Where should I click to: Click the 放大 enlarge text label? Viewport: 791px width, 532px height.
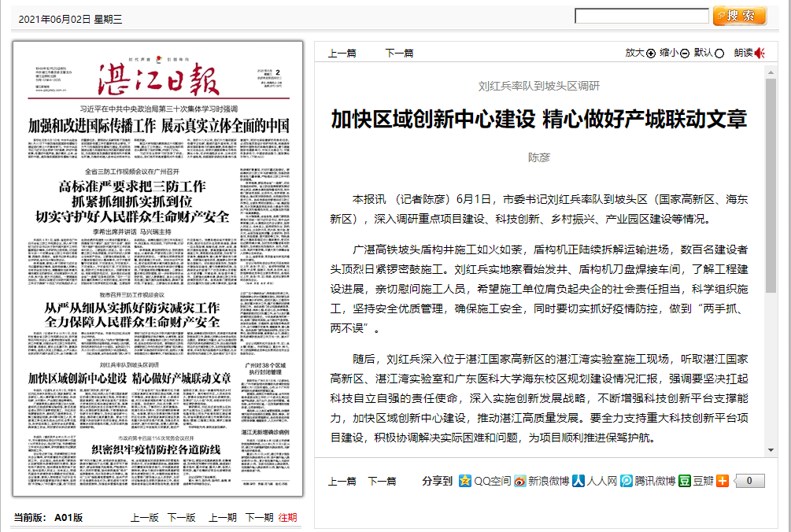pos(634,53)
